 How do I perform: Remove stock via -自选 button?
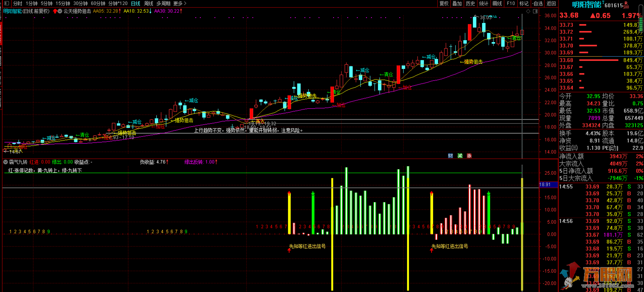click(538, 3)
